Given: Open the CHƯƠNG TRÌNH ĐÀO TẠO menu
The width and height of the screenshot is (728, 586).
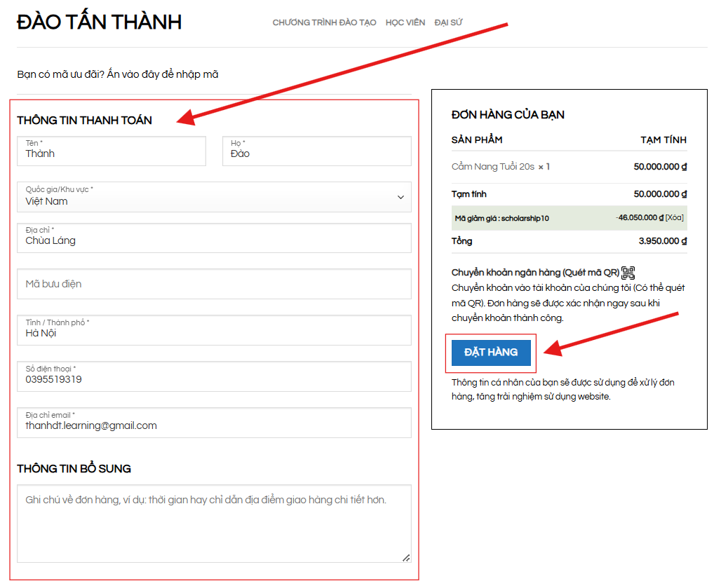Looking at the screenshot, I should pyautogui.click(x=324, y=22).
